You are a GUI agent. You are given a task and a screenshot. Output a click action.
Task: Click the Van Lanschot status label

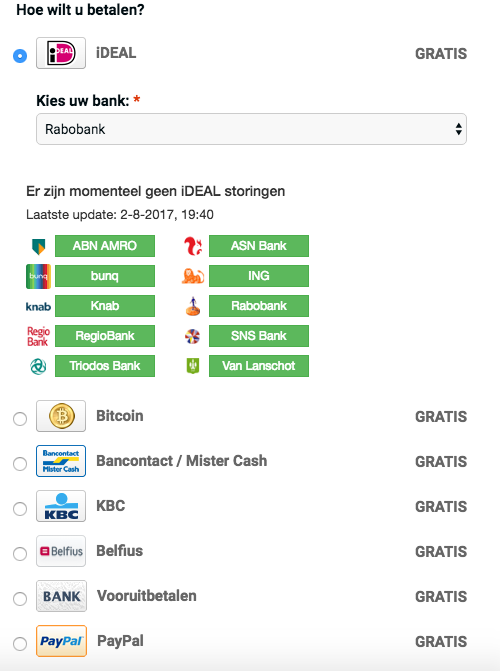click(259, 366)
